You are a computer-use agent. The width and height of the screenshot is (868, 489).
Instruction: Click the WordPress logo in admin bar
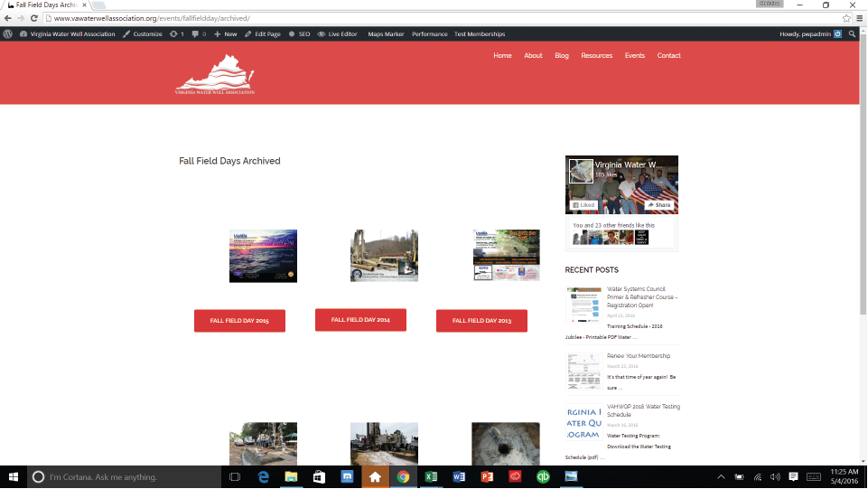(8, 33)
